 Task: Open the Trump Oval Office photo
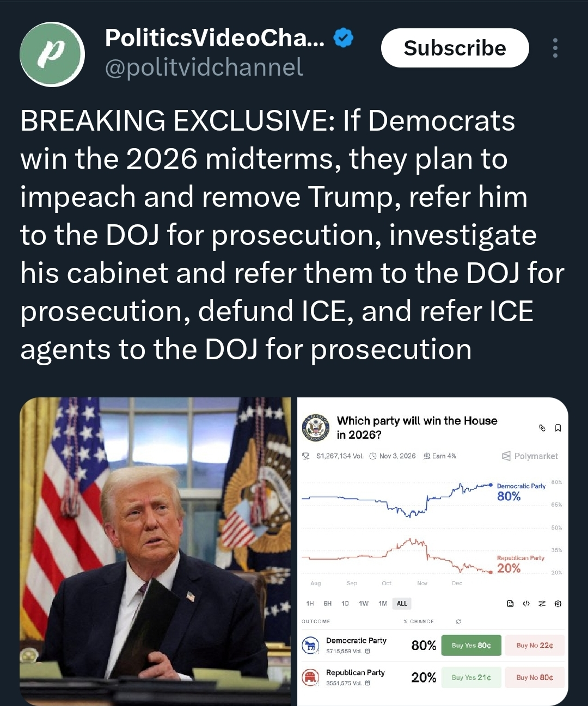[156, 550]
